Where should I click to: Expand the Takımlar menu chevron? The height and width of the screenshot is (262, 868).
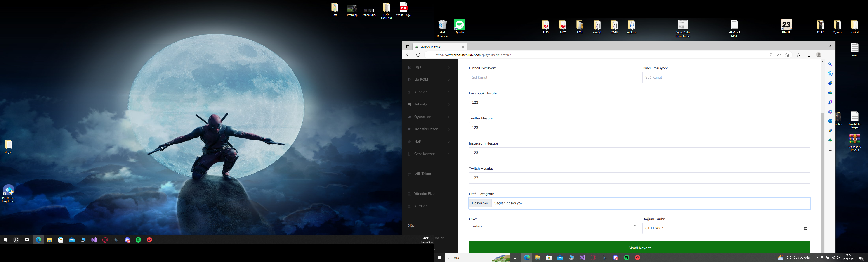click(448, 105)
